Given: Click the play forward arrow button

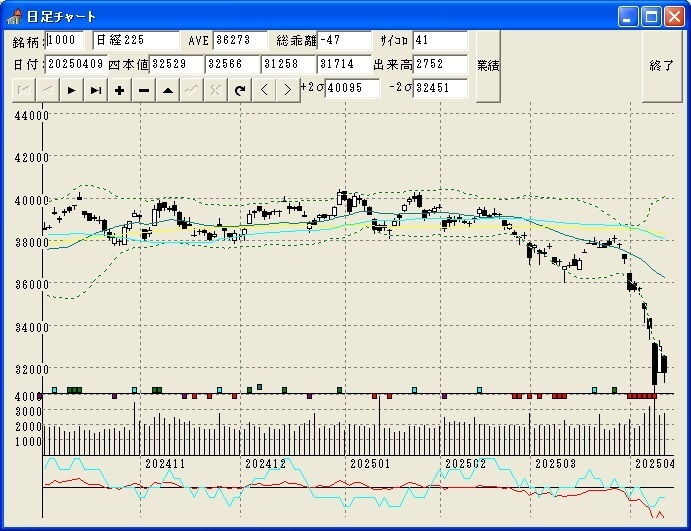Looking at the screenshot, I should [x=71, y=90].
